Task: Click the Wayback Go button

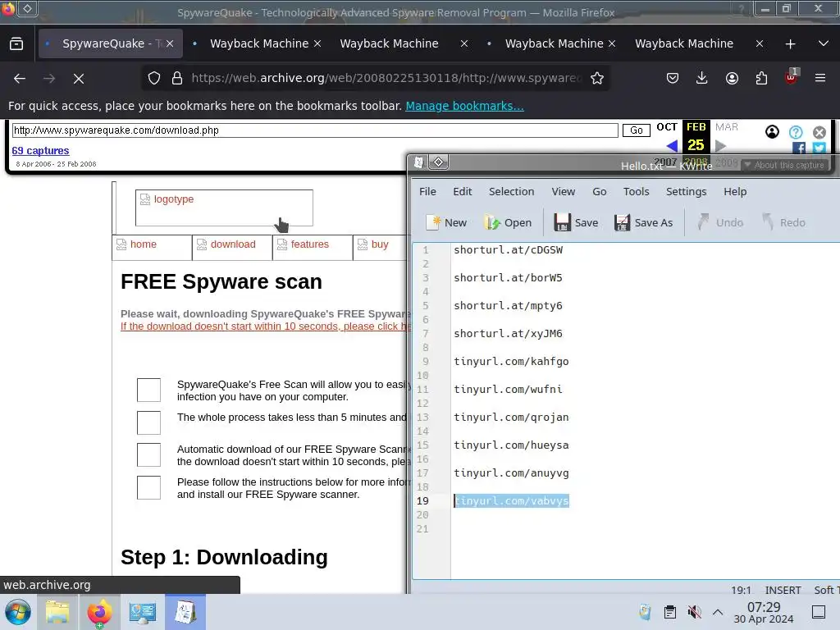Action: (637, 130)
